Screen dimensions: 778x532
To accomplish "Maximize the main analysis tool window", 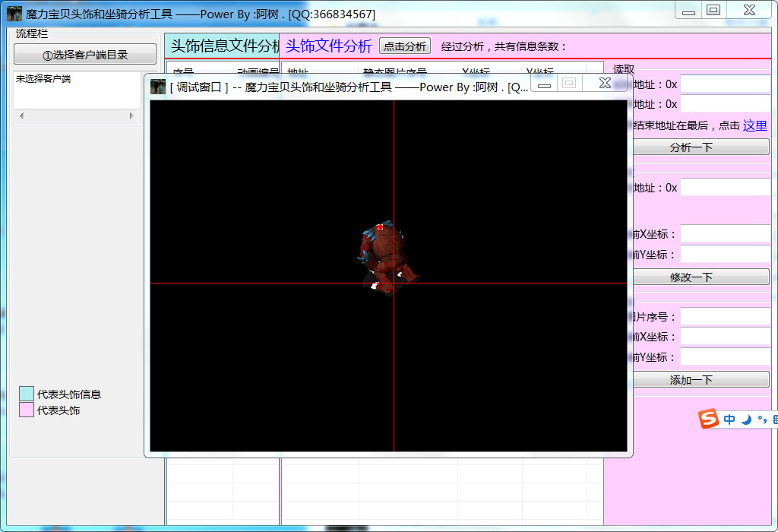I will point(713,10).
